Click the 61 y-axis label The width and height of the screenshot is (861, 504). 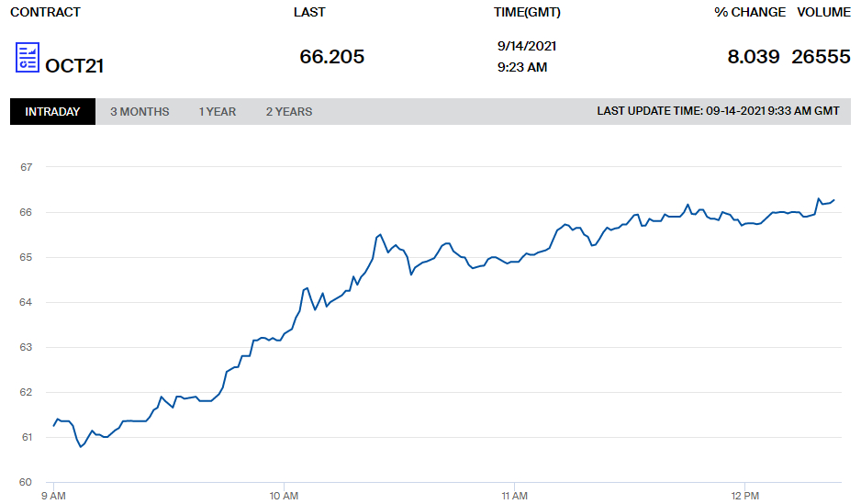(27, 437)
